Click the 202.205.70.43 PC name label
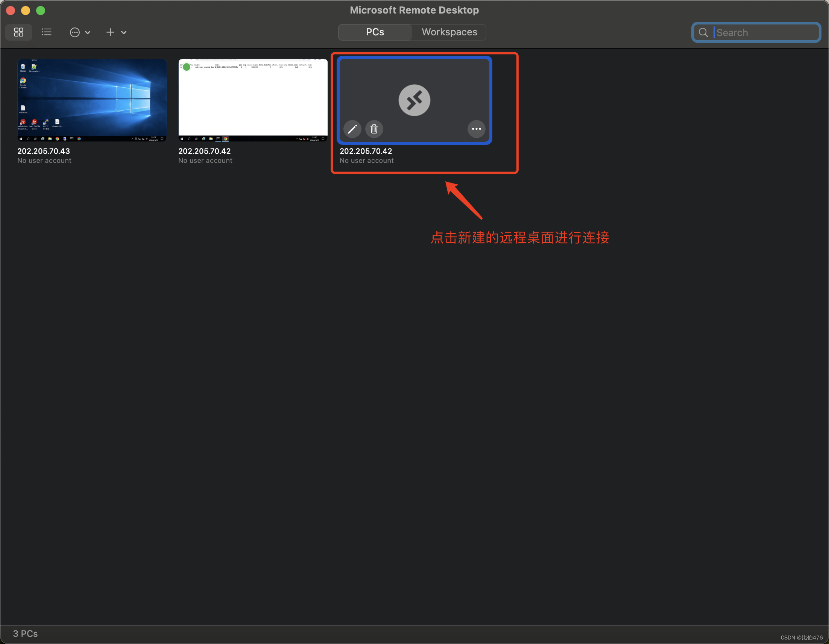829x644 pixels. coord(44,151)
